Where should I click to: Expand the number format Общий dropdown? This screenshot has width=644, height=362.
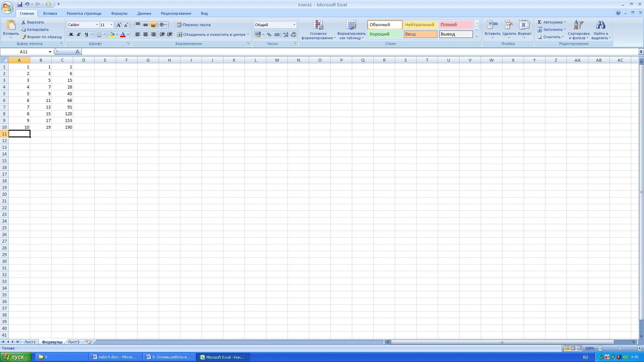click(294, 25)
